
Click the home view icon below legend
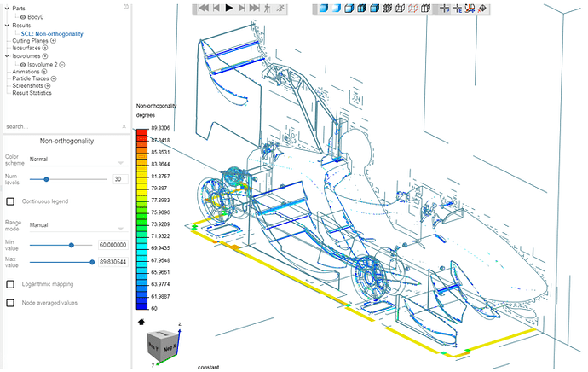coord(141,322)
